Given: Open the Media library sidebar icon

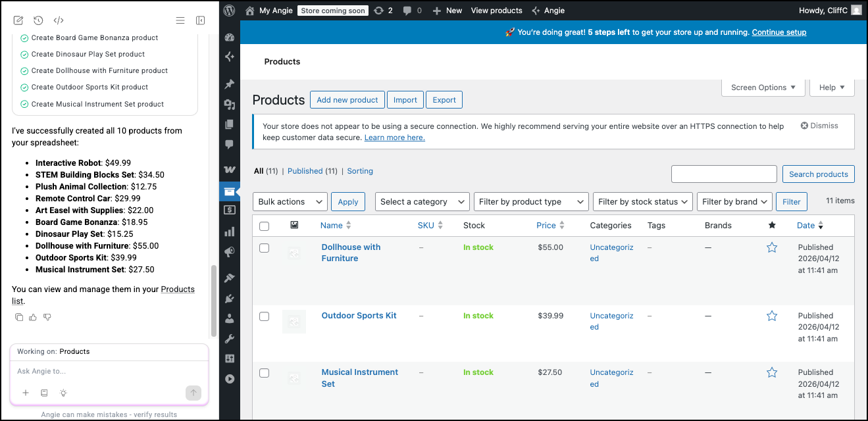Looking at the screenshot, I should tap(230, 105).
